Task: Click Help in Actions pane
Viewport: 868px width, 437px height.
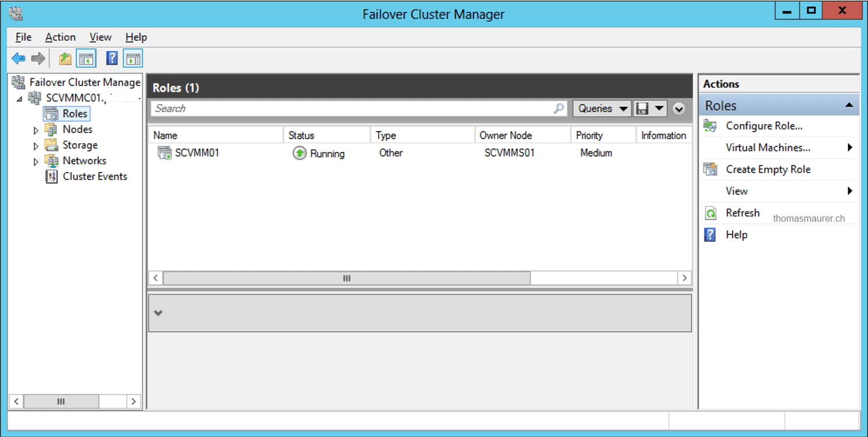Action: [736, 234]
